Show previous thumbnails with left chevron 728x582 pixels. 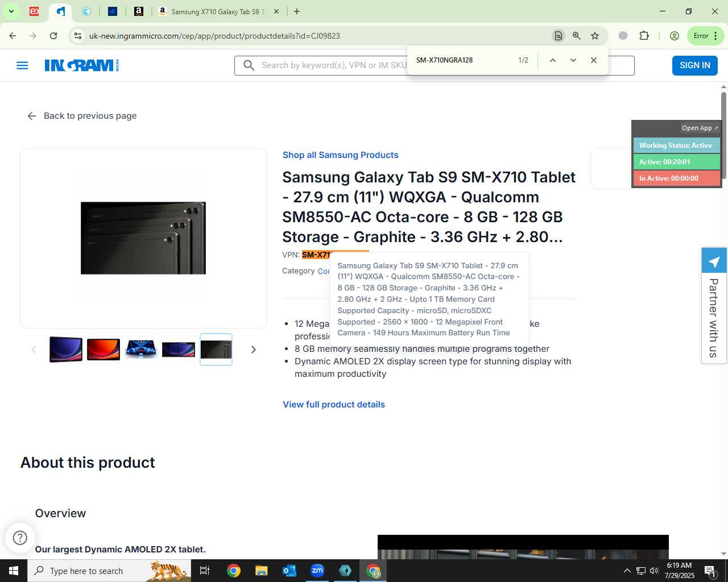(34, 350)
